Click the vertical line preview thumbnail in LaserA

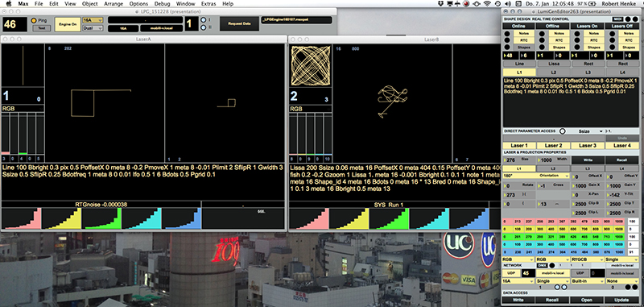23,65
